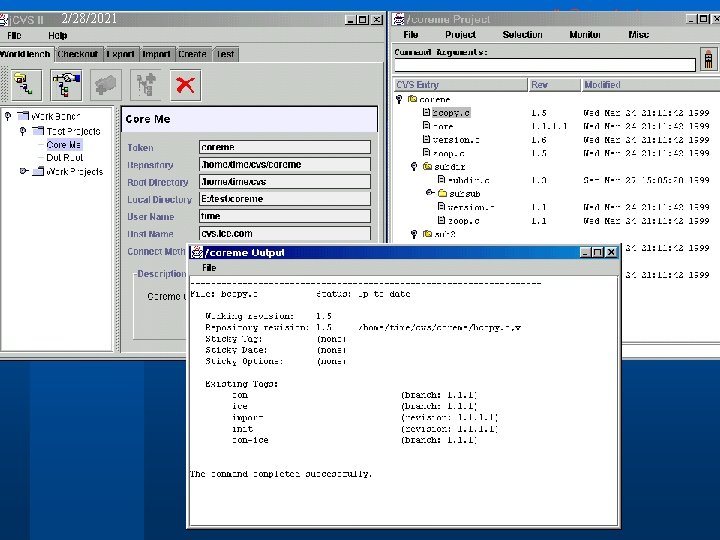Open the Help menu in CVS II window

(57, 35)
